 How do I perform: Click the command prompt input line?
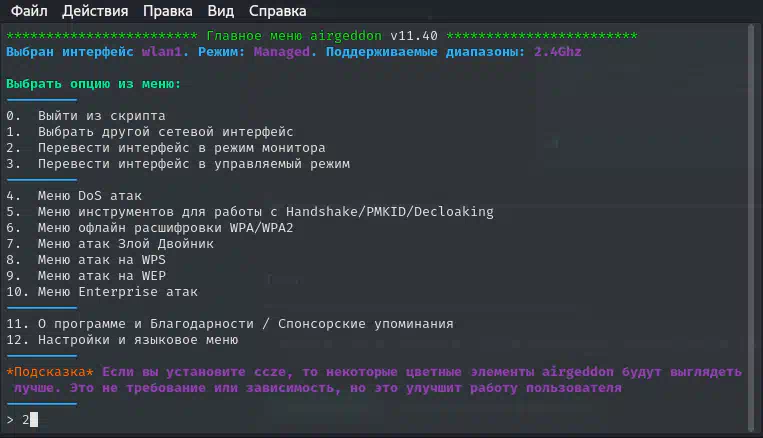point(375,420)
